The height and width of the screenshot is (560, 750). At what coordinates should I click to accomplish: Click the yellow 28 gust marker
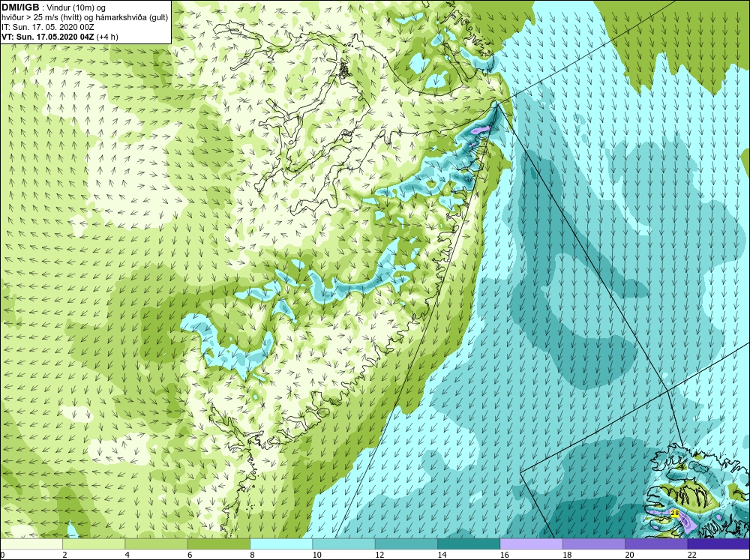point(674,513)
